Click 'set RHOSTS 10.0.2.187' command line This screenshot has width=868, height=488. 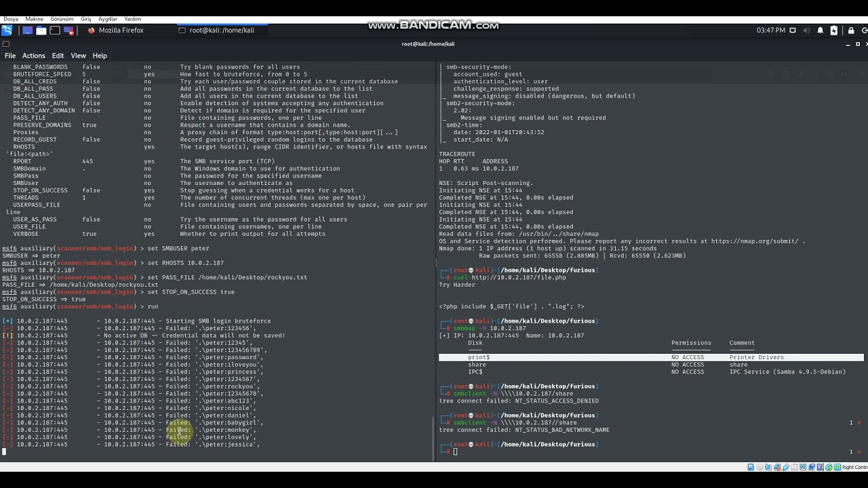click(185, 263)
